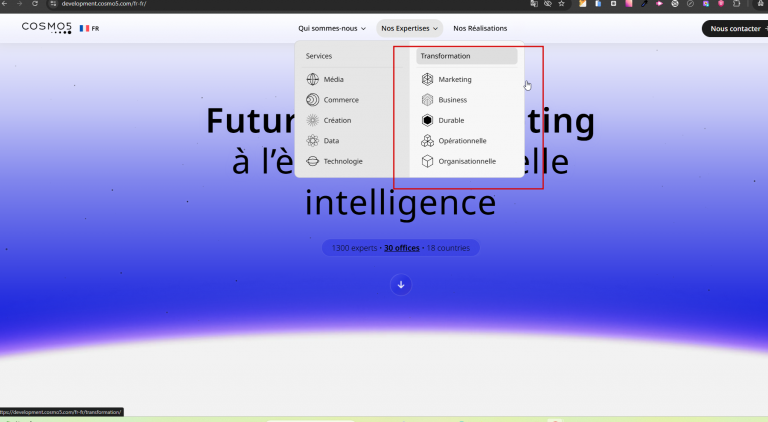Click the Organisationnelle cube icon

coord(428,161)
